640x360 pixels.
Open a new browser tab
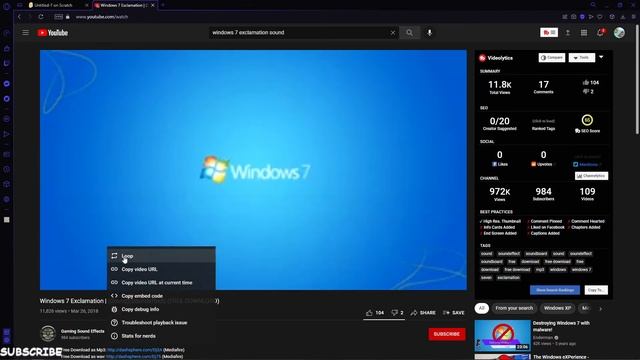click(163, 5)
